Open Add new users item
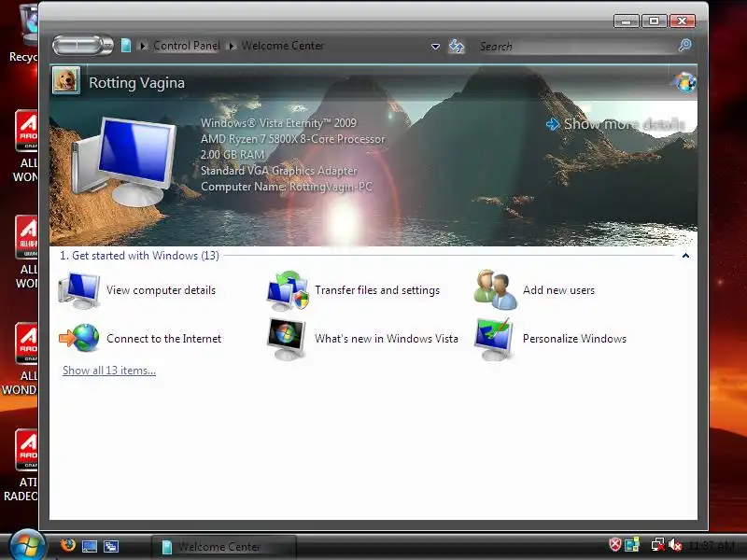747x560 pixels. click(x=534, y=290)
